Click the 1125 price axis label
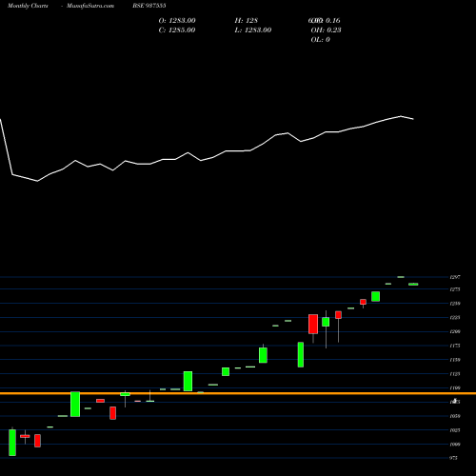The width and height of the screenshot is (476, 476). (455, 374)
